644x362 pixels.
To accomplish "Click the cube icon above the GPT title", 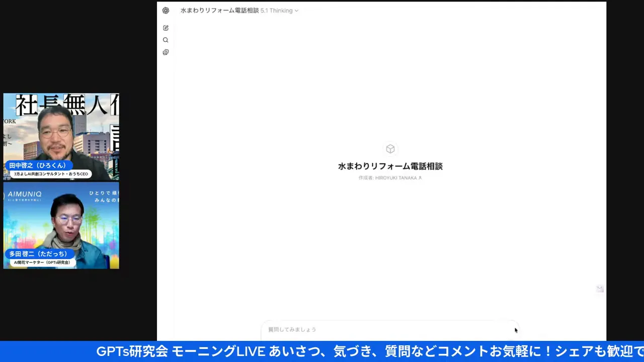I will click(390, 149).
